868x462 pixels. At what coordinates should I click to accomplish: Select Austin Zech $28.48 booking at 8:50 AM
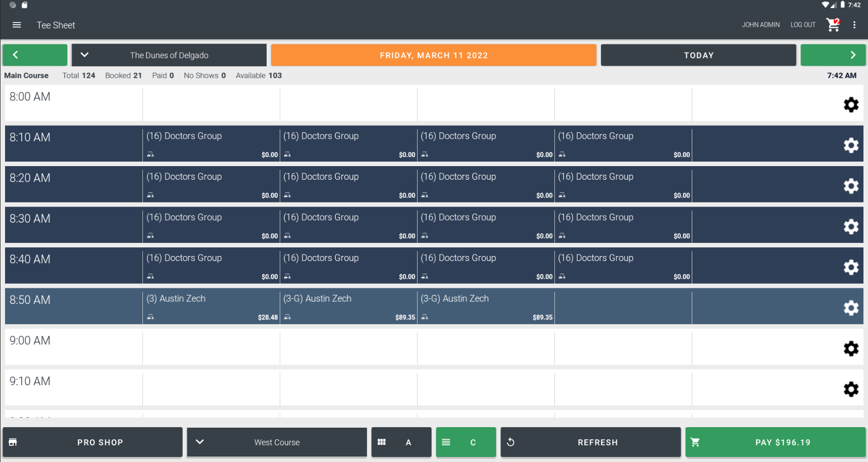211,307
